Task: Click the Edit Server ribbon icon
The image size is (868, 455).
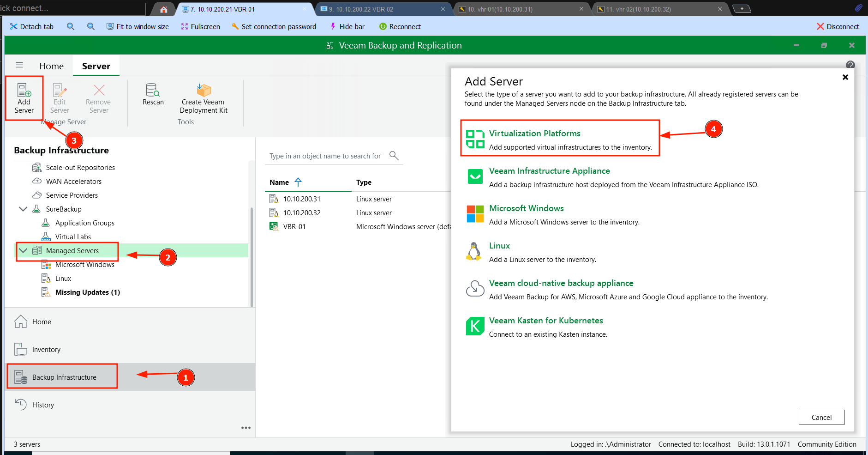Action: click(60, 90)
